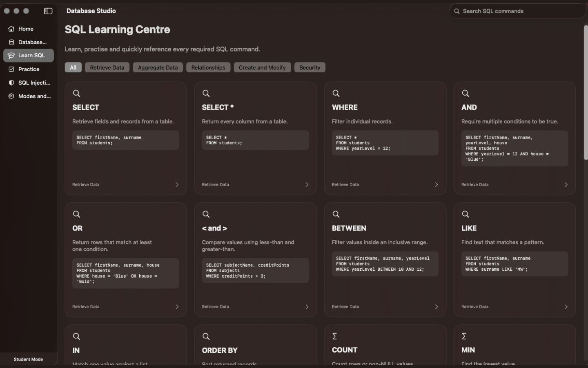Open '< and >' card via its chevron arrow
The height and width of the screenshot is (368, 588).
click(307, 307)
